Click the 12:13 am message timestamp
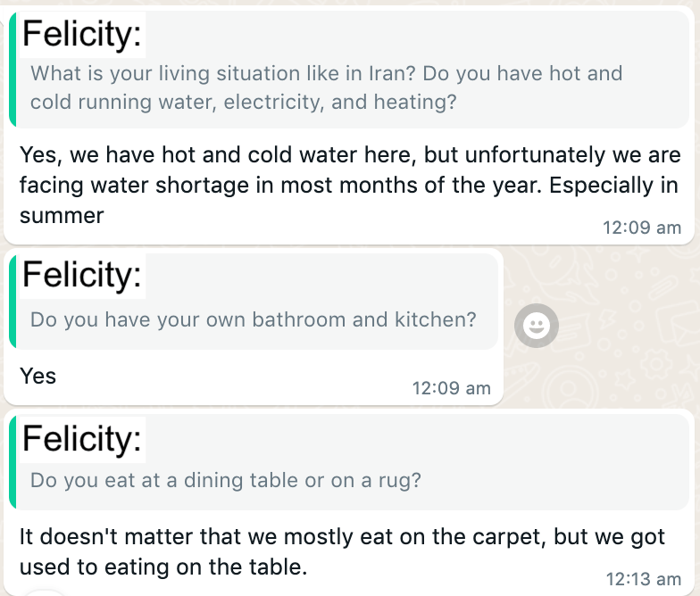This screenshot has width=700, height=596. (x=642, y=578)
